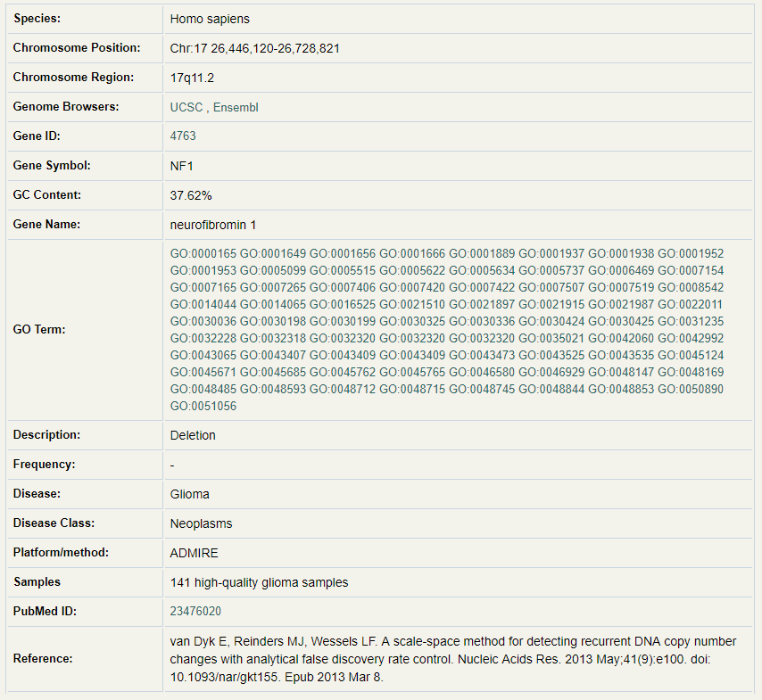Click '141 high-quality glioma samples' text
The image size is (762, 700).
(x=259, y=582)
